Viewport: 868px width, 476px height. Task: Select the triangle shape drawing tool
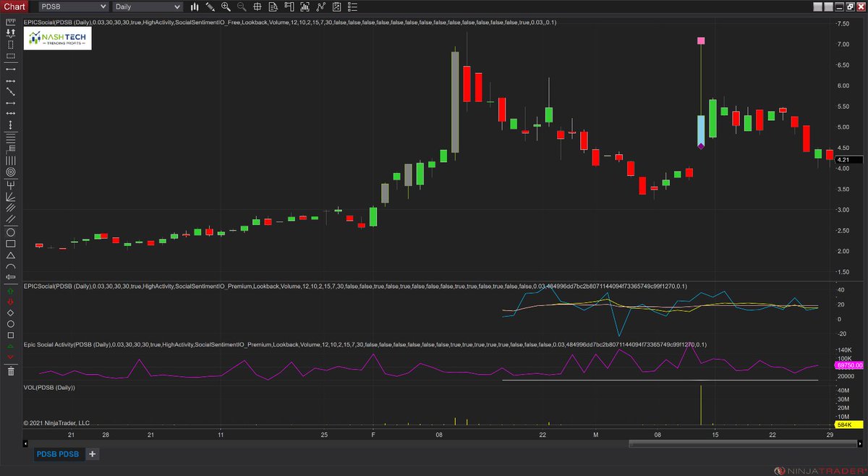coord(11,255)
